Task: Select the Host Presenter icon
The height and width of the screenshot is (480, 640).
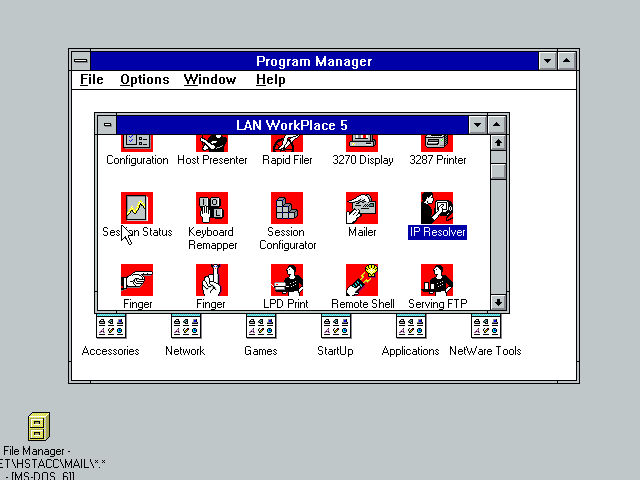Action: (212, 143)
